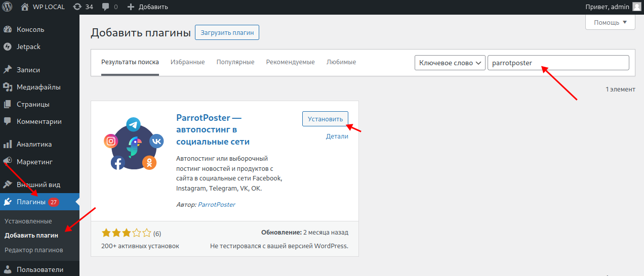Click Установить to install ParrotPoster

[325, 119]
